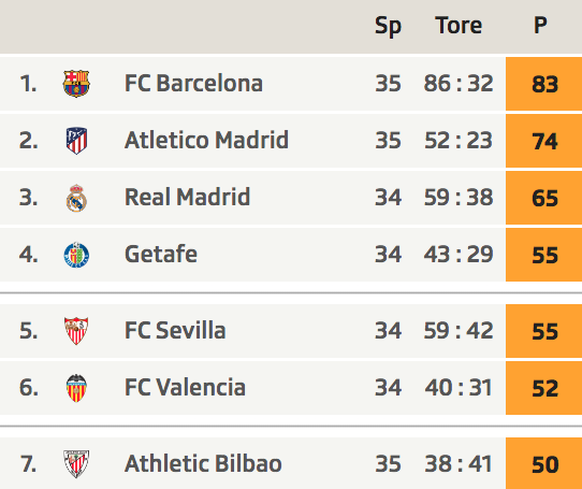The image size is (582, 489).
Task: Click the Sp column header
Action: [x=388, y=26]
